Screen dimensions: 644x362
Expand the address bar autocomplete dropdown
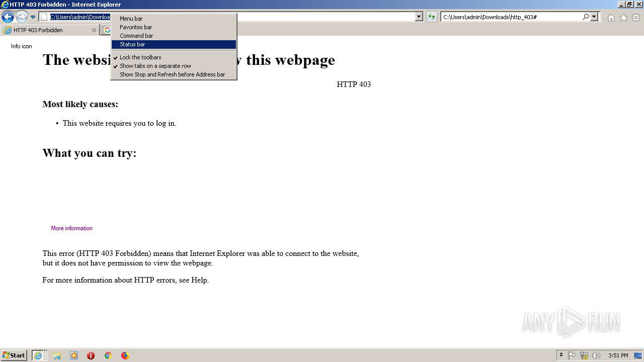[x=419, y=17]
